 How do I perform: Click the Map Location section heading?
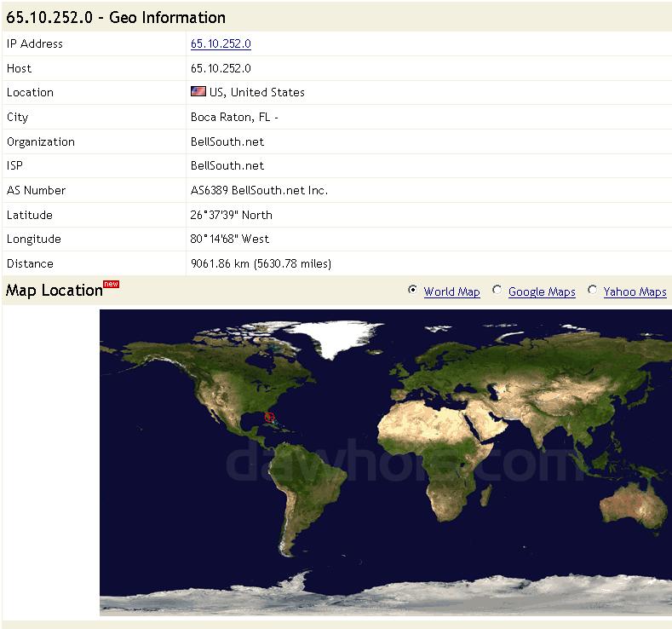(54, 291)
